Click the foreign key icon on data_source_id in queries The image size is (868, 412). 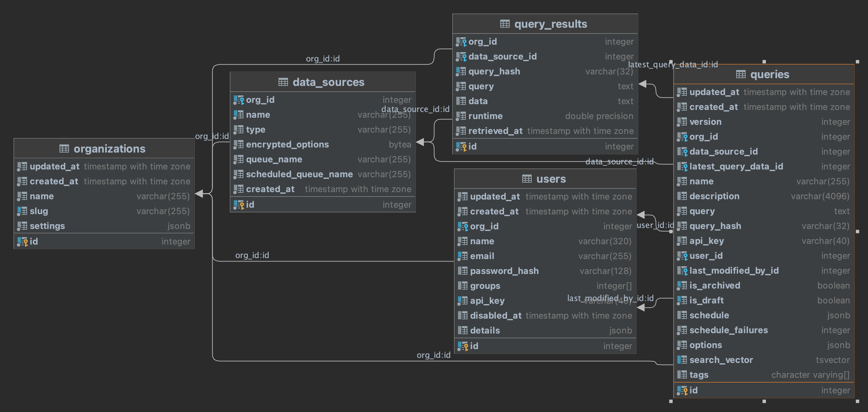tap(683, 152)
